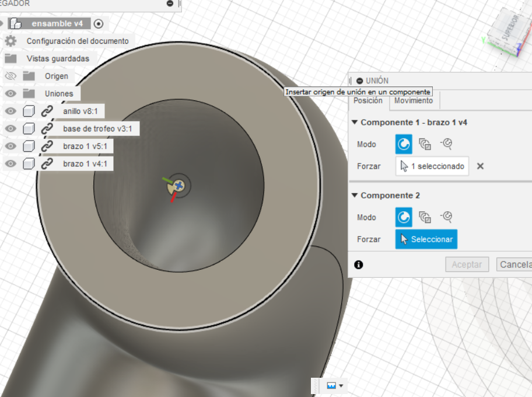The width and height of the screenshot is (532, 397).
Task: Click the brazo 1 v5:1 link icon
Action: pos(47,146)
